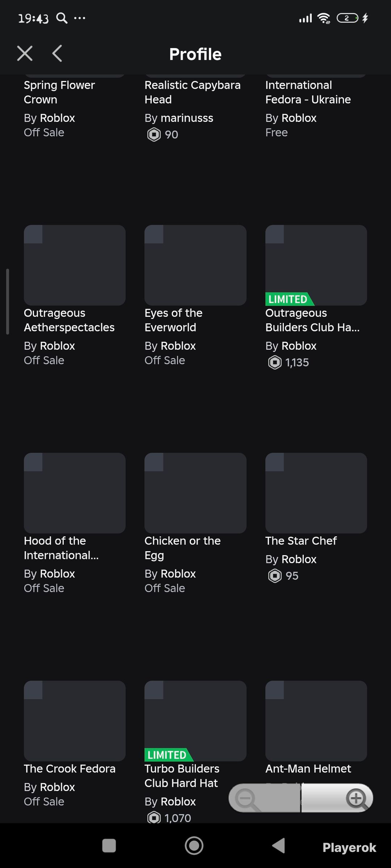Tap the magnifier search icon in status bar

[x=62, y=18]
